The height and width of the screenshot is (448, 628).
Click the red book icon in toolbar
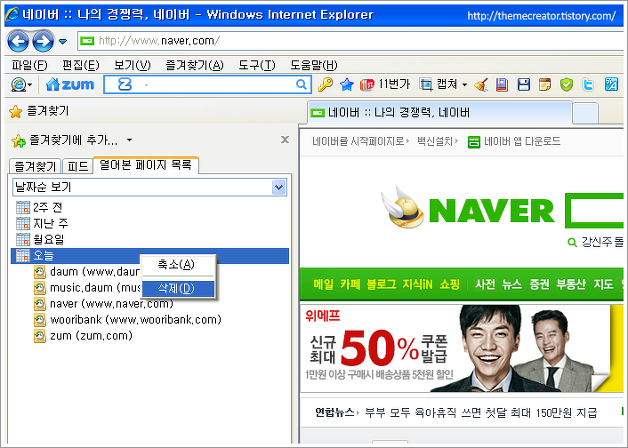[502, 84]
